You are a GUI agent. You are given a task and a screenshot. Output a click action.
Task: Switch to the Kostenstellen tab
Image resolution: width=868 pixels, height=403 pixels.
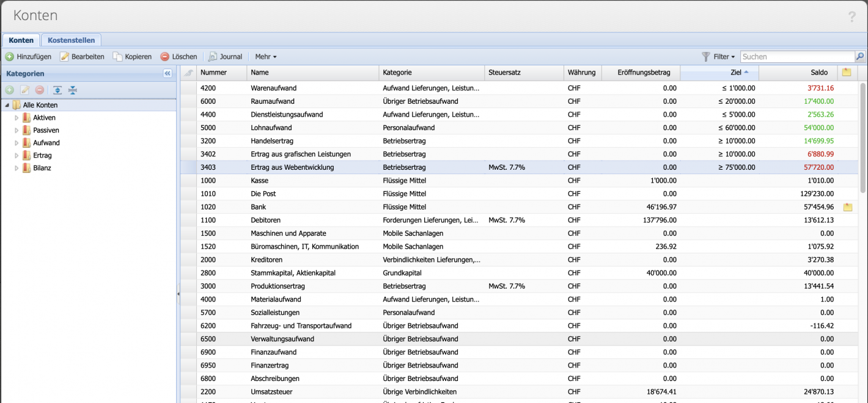tap(72, 40)
